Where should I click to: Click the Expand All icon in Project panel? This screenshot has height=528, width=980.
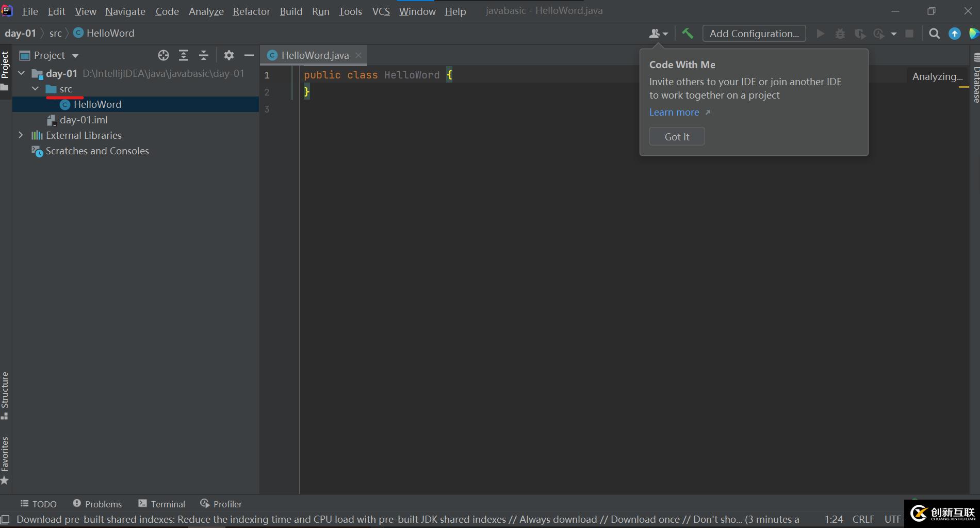pyautogui.click(x=184, y=55)
